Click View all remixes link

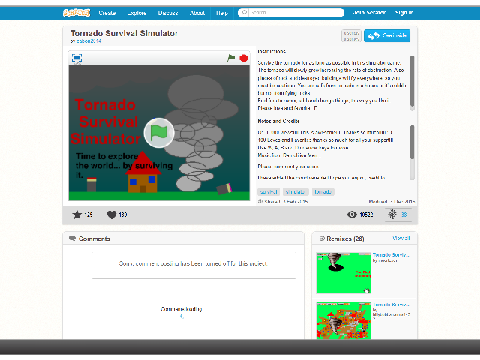[x=401, y=238]
